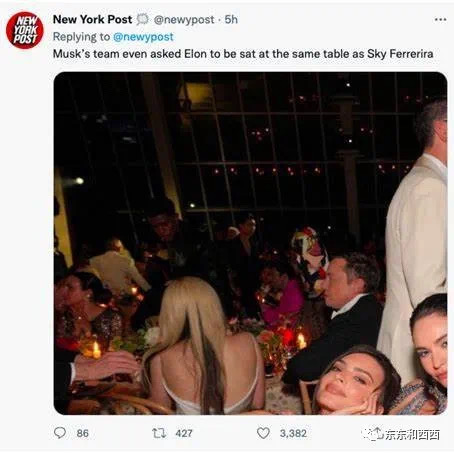Click the reply speech bubble icon
Viewport: 454px width, 454px height.
(60, 433)
